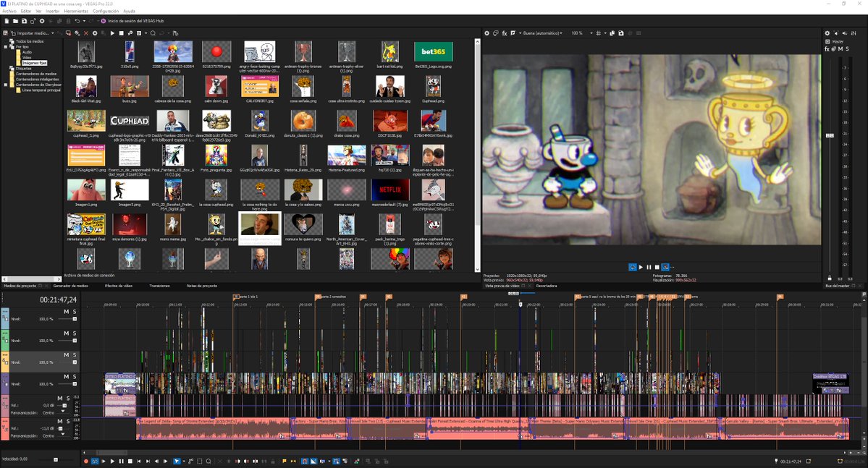Select the zoom tool in the timeline toolbar
The height and width of the screenshot is (468, 868).
(x=208, y=461)
